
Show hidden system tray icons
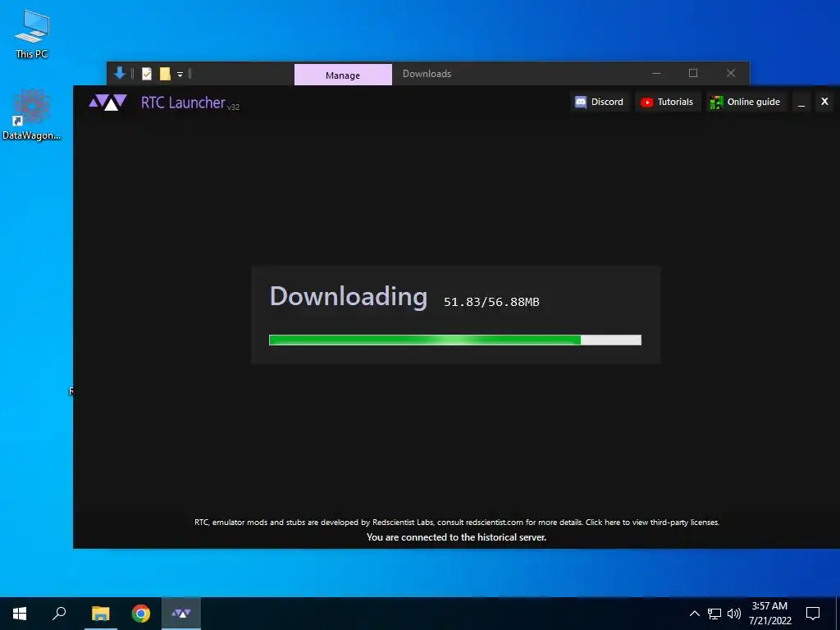click(694, 614)
